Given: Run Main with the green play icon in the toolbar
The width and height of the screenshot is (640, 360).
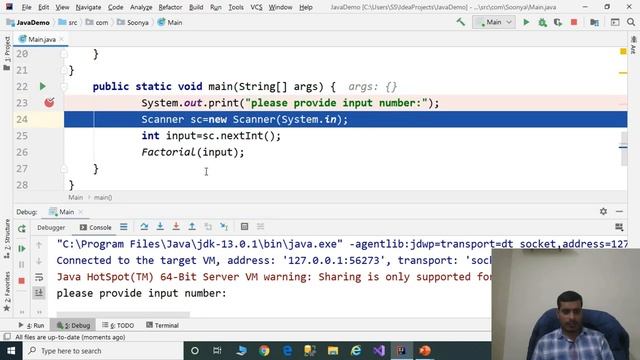Looking at the screenshot, I should [526, 22].
